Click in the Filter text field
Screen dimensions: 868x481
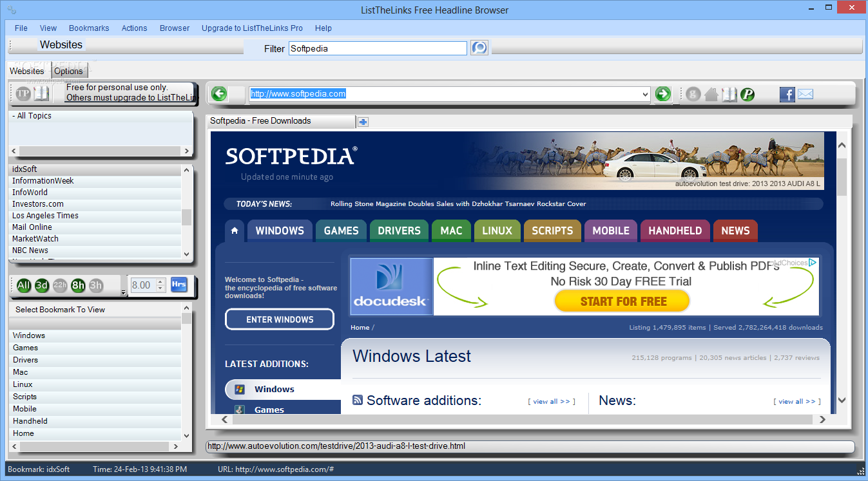(378, 48)
